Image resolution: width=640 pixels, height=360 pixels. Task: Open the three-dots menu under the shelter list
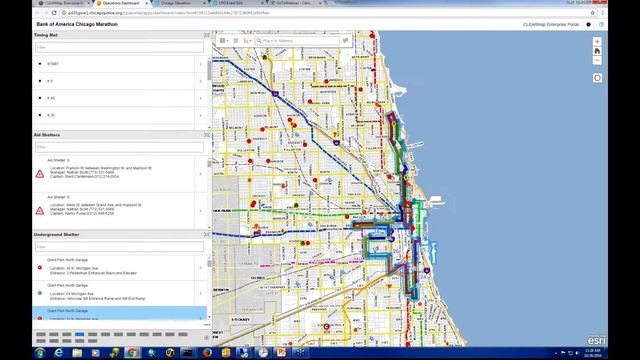tap(207, 325)
